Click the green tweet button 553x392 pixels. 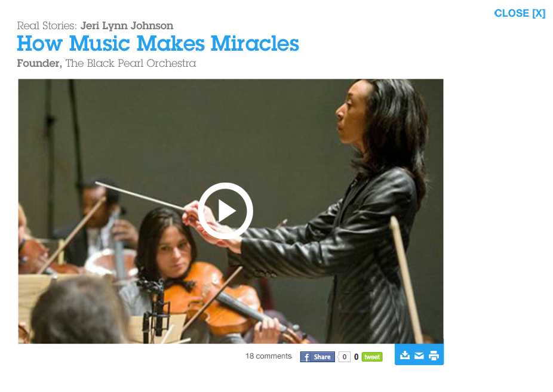(x=372, y=357)
